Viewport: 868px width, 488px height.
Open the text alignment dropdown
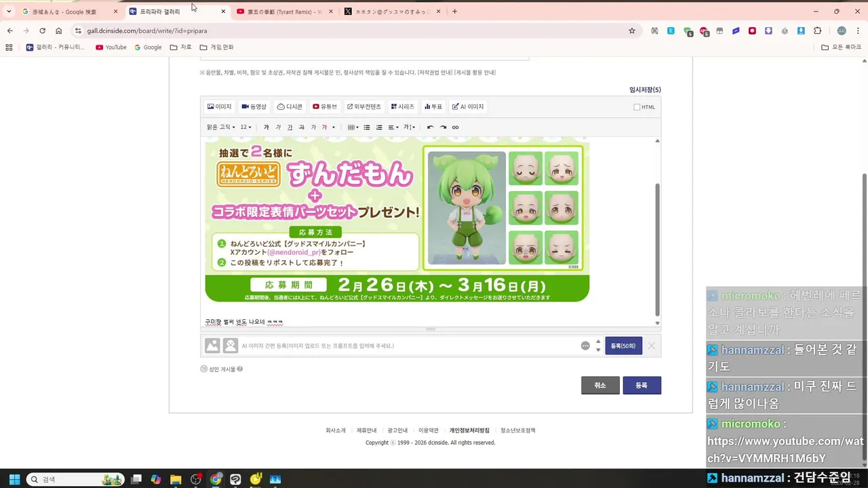pos(393,127)
